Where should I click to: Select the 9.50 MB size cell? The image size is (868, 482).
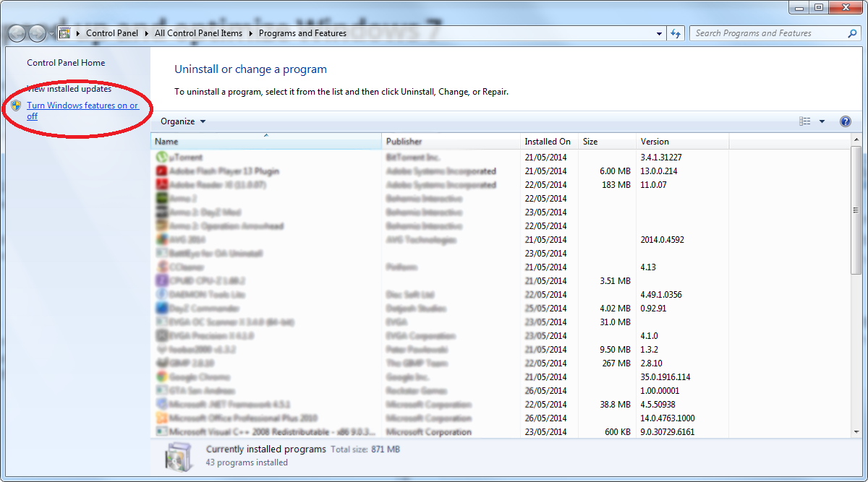coord(615,350)
